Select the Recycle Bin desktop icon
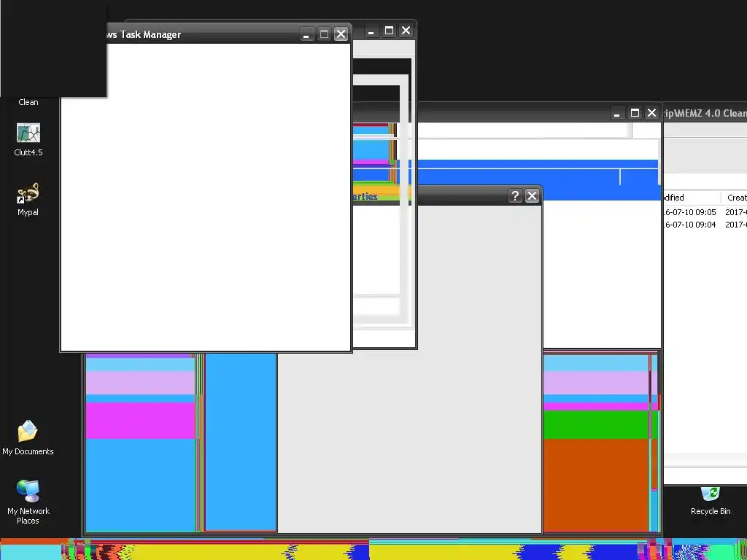The width and height of the screenshot is (747, 560). click(x=711, y=500)
